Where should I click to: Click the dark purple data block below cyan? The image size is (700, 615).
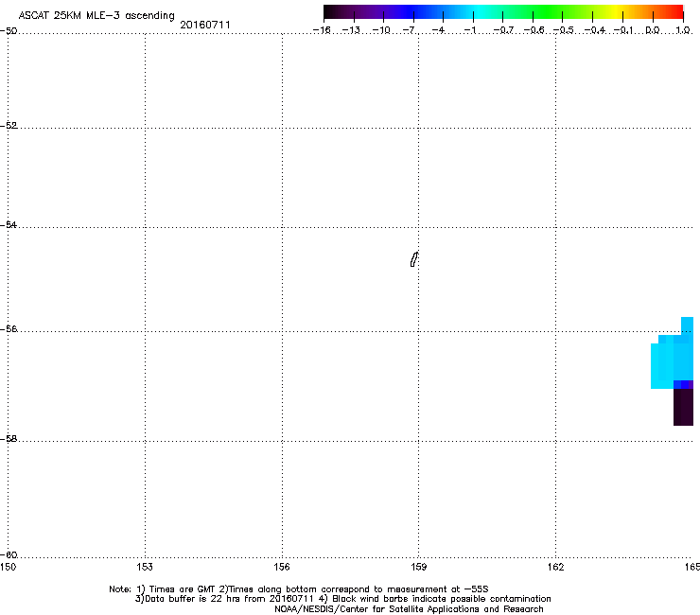point(684,407)
